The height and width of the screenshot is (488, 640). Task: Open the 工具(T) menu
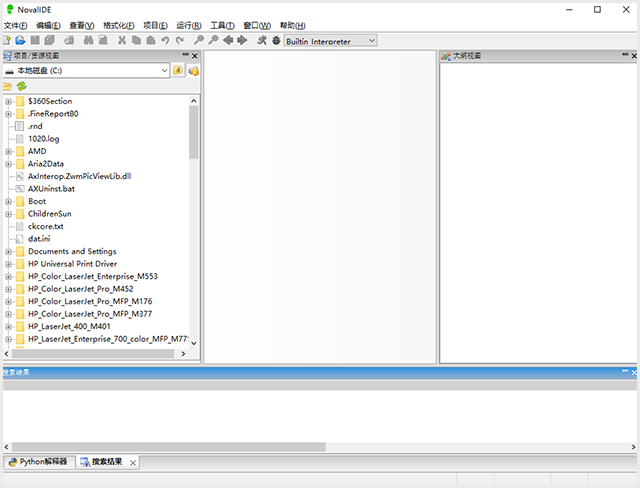point(222,25)
